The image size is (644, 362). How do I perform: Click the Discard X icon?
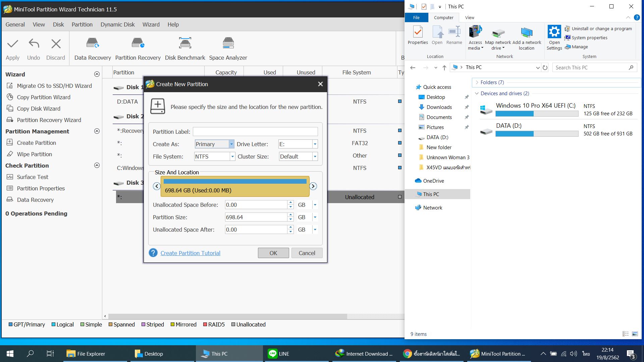tap(56, 44)
